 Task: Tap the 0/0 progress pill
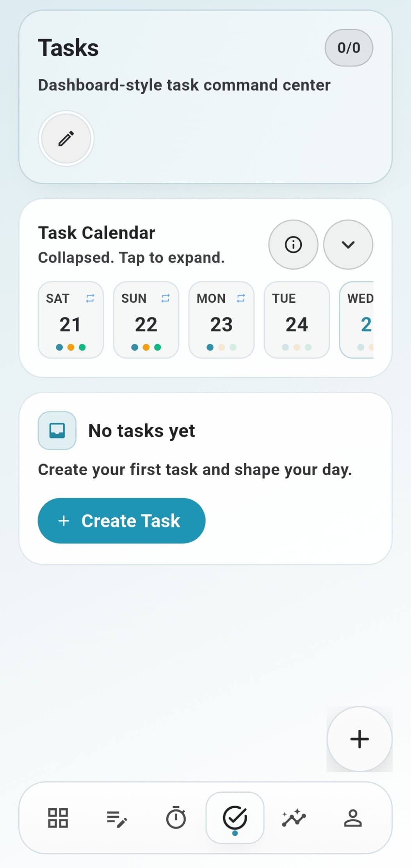[x=349, y=48]
